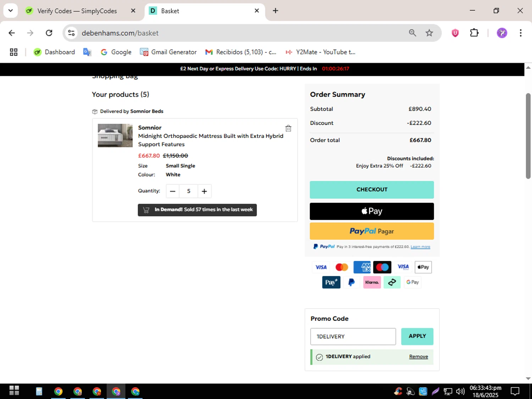Screen dimensions: 532x399
Task: Open a new browser tab
Action: 275,11
